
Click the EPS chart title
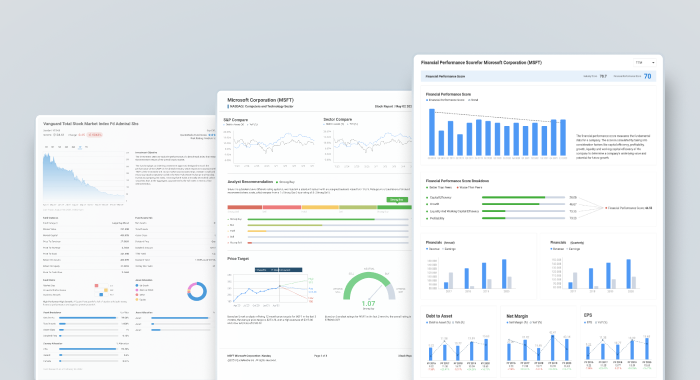point(588,315)
